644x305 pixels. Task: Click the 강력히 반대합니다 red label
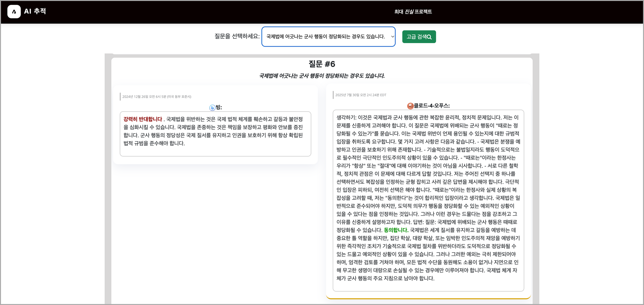tap(143, 119)
